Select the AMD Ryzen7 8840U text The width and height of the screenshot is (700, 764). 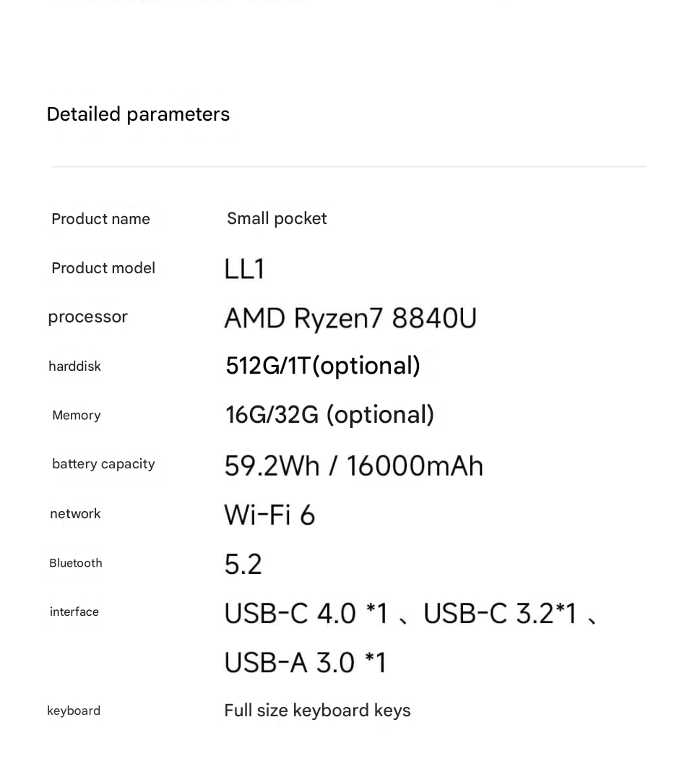(x=350, y=318)
